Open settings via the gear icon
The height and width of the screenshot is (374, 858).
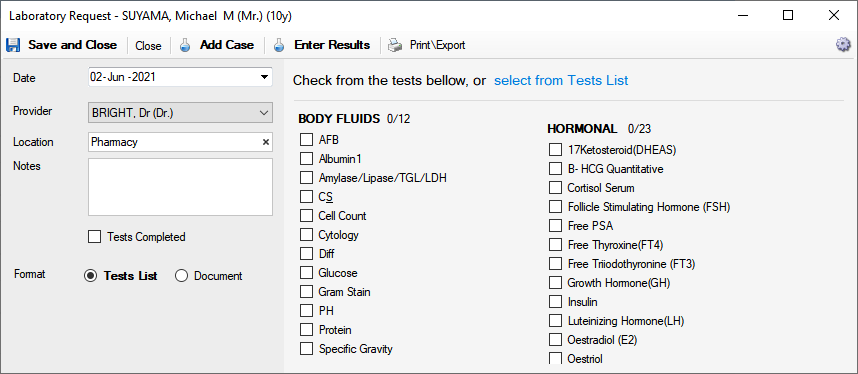[x=843, y=45]
